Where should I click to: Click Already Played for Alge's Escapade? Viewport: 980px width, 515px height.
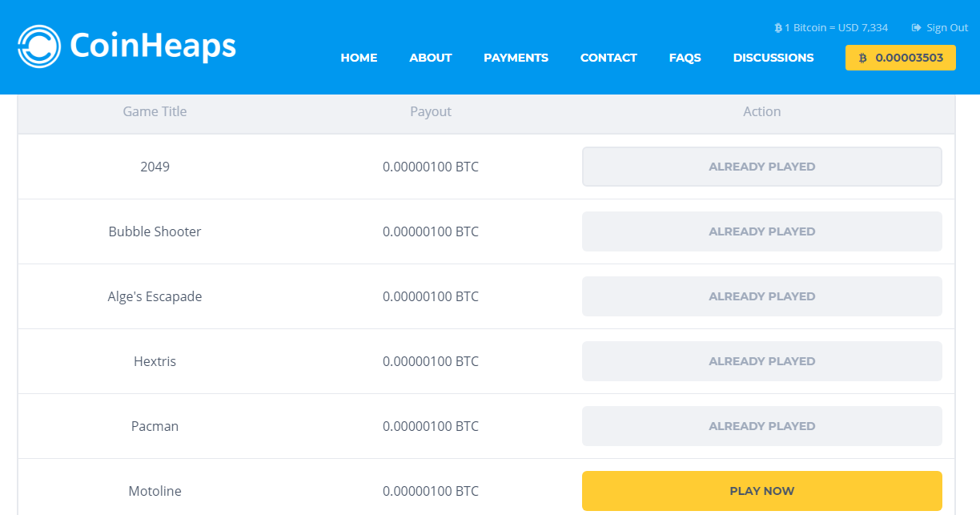[x=761, y=296]
